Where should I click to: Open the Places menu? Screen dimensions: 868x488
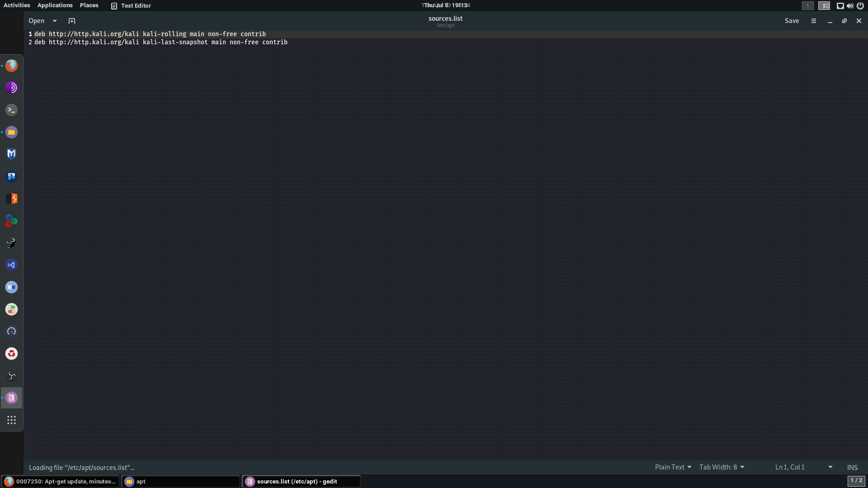coord(89,5)
